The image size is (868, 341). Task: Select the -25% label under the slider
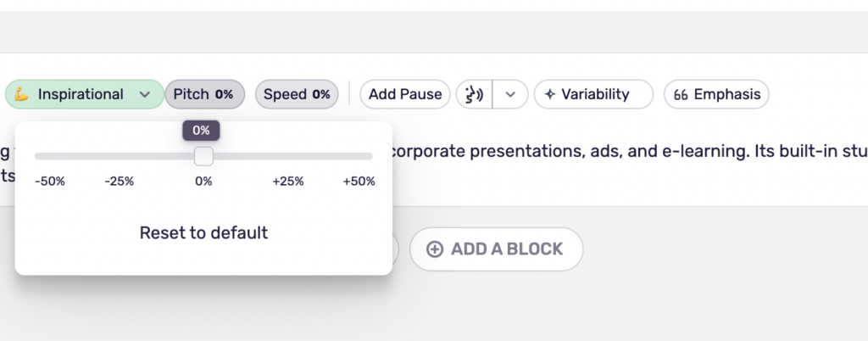[x=120, y=182]
